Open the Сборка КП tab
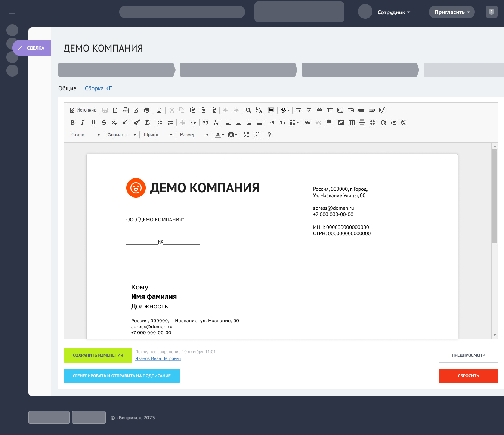The image size is (504, 435). pos(99,88)
